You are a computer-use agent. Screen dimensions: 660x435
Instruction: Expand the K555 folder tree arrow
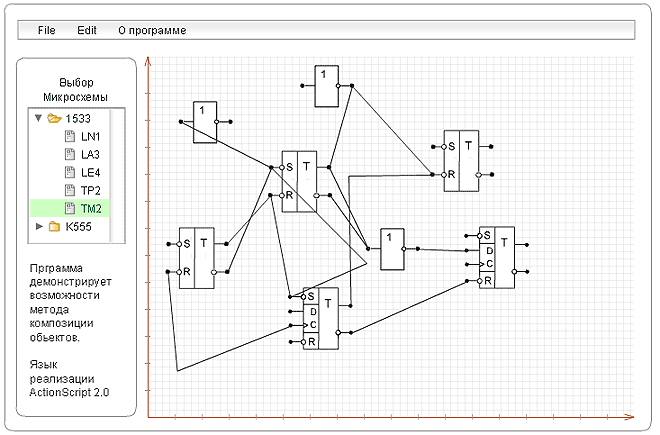coord(39,227)
